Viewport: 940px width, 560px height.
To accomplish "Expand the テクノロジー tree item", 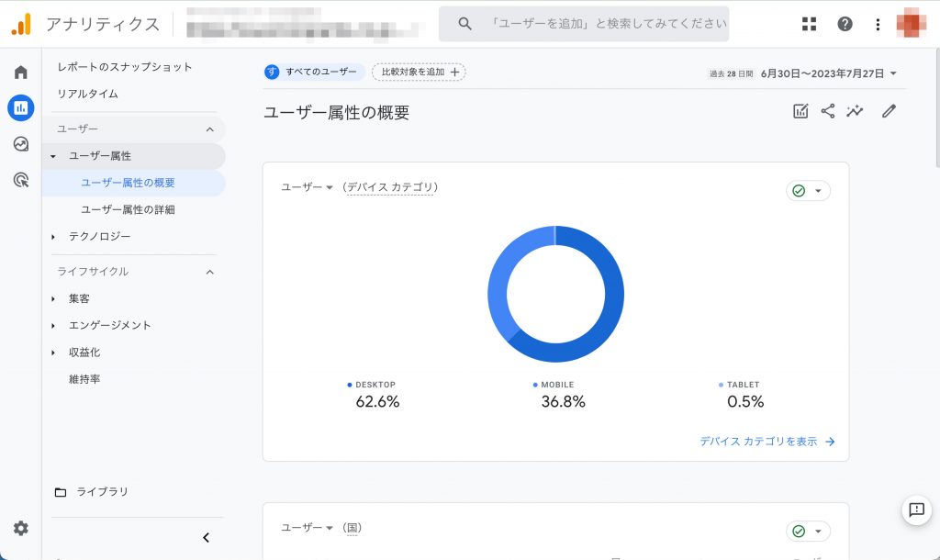I will click(x=53, y=237).
